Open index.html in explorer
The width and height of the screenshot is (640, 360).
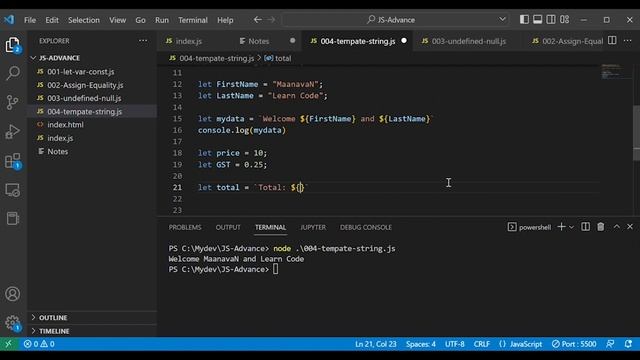[92, 125]
